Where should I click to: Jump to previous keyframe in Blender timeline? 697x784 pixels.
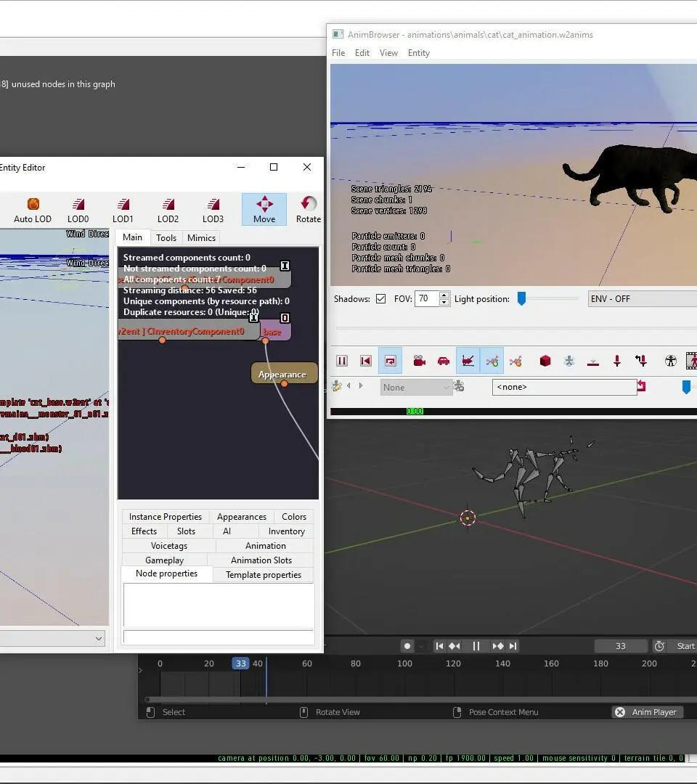point(455,646)
